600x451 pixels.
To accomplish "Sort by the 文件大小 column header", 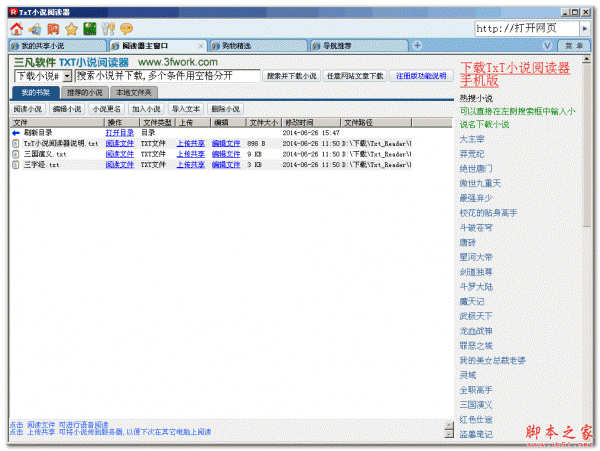I will 264,122.
